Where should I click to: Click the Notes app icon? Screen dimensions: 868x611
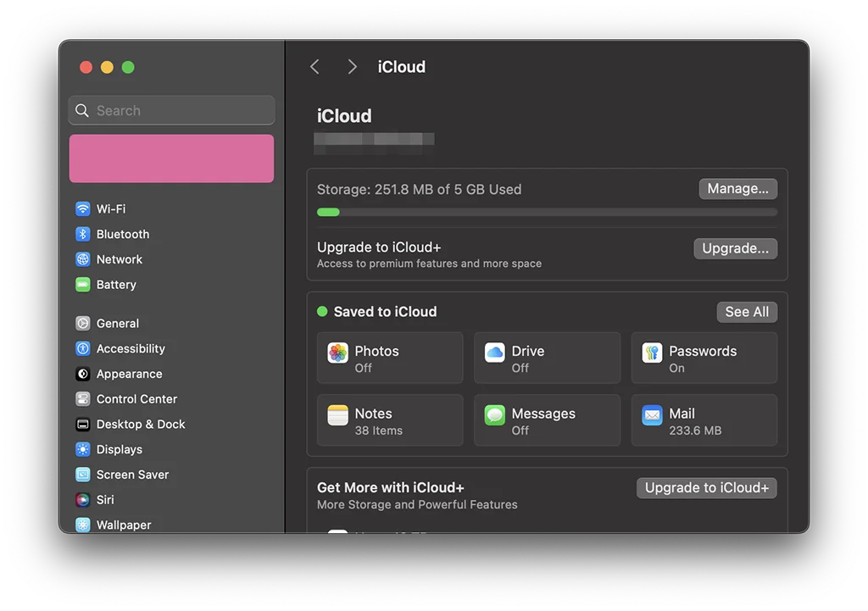point(337,415)
